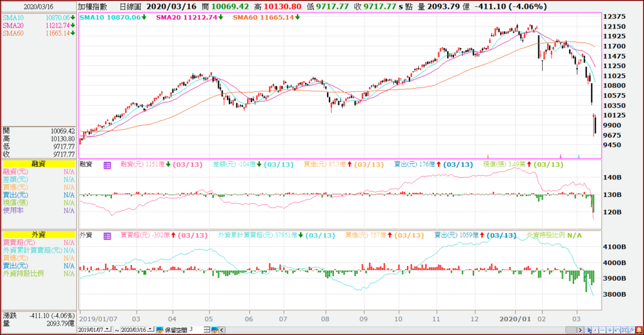Click the icon right of the spacing stepper
The height and width of the screenshot is (335, 644).
(x=214, y=330)
